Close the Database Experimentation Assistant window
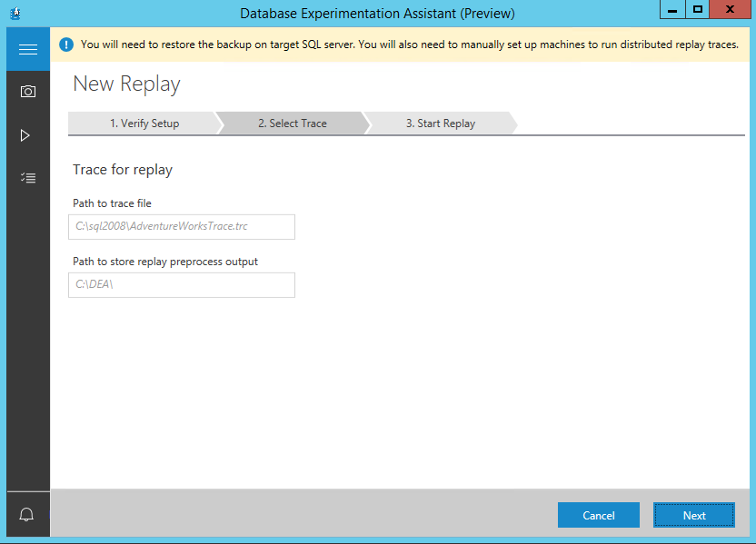The image size is (756, 544). [731, 10]
